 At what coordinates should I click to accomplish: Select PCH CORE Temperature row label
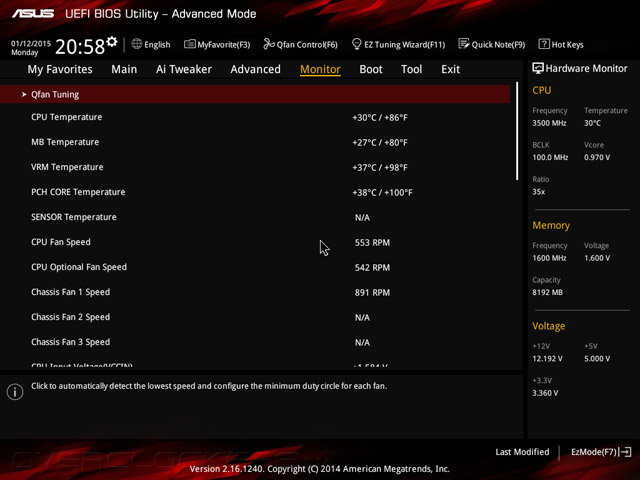[x=78, y=192]
